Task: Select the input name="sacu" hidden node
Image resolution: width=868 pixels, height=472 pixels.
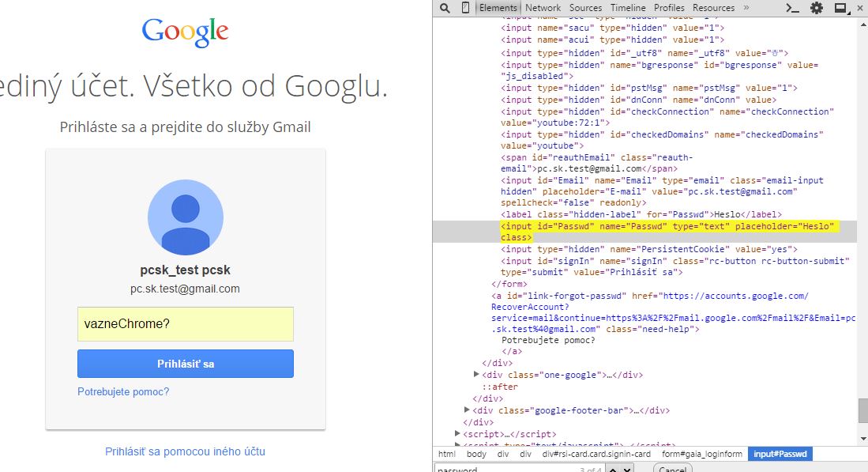Action: 612,28
